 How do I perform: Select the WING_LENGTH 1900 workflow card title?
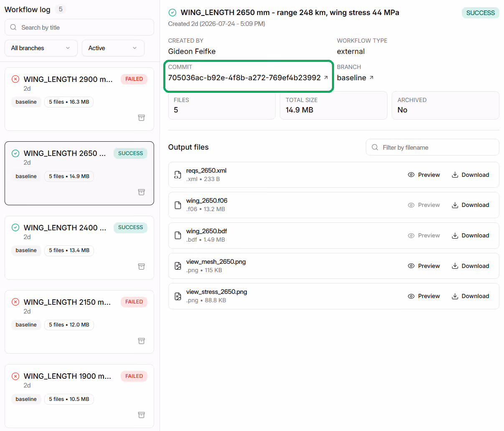tap(67, 376)
